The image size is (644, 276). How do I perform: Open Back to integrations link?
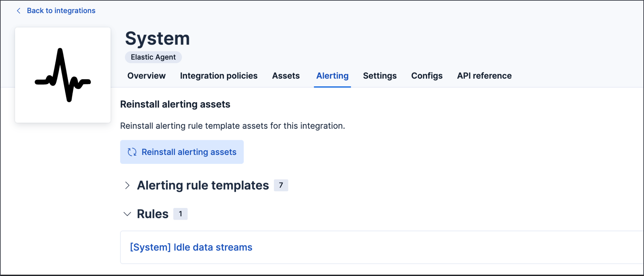click(x=61, y=11)
